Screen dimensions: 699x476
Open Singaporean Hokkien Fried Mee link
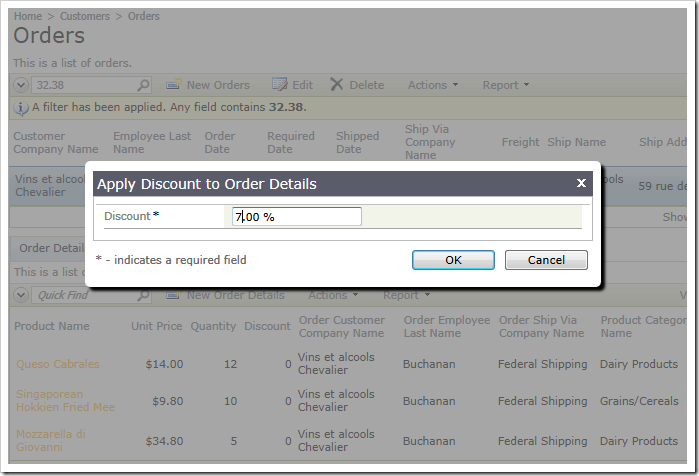[x=65, y=401]
